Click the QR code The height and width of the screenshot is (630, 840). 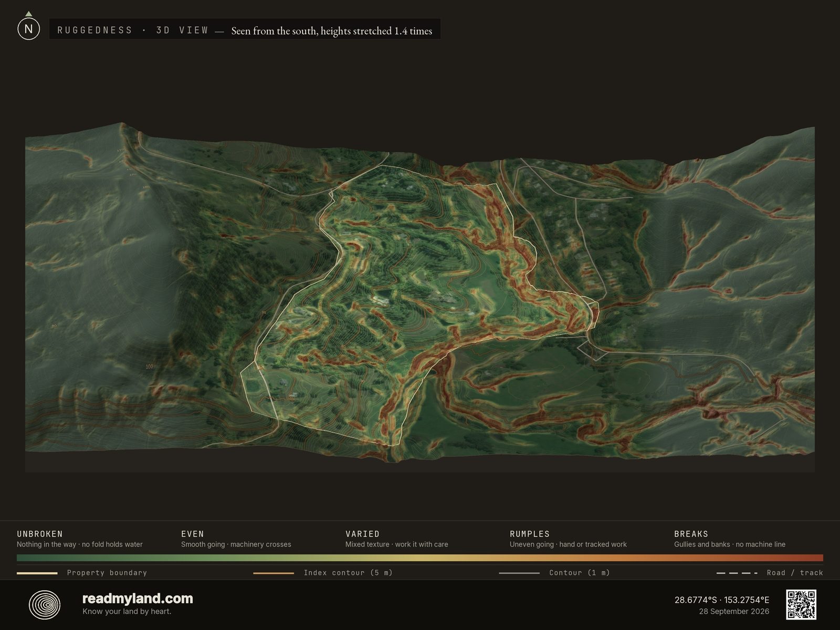pos(801,605)
